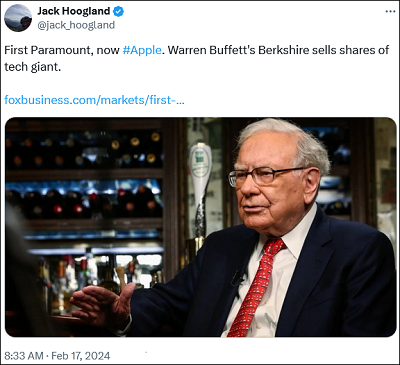Click the 8:33 AM timestamp
This screenshot has height=365, width=400.
pyautogui.click(x=24, y=356)
